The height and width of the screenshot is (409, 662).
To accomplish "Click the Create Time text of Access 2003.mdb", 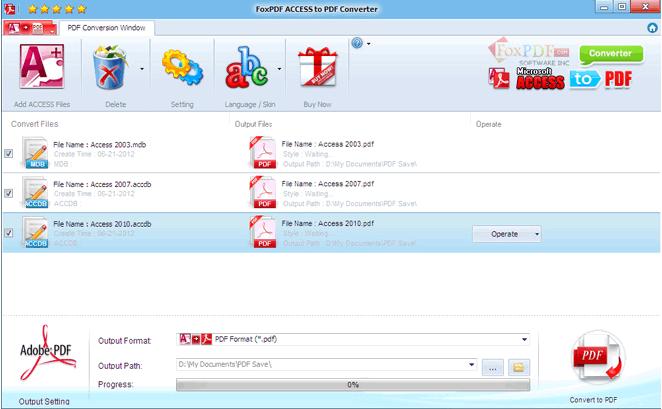I will [x=94, y=154].
